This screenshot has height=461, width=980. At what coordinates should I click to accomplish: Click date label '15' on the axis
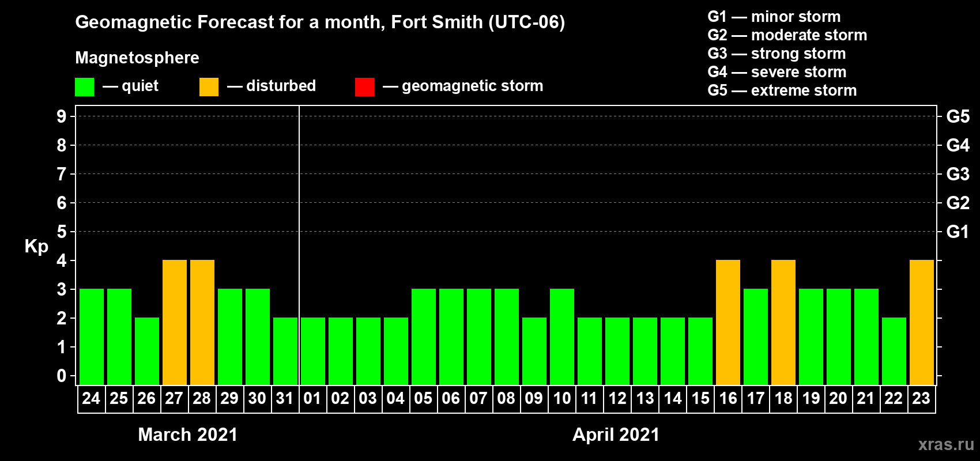tap(700, 399)
